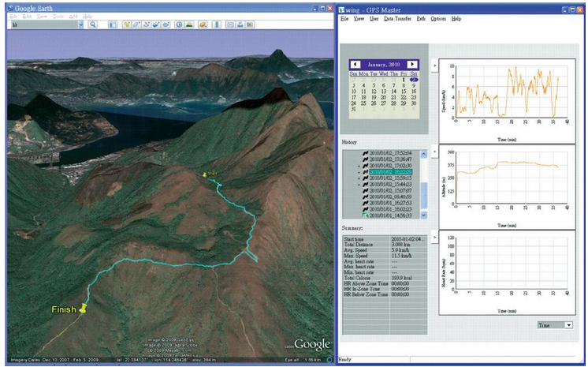Select history entry 2010/01/01_16:27:53
588x367 pixels.
(x=390, y=203)
